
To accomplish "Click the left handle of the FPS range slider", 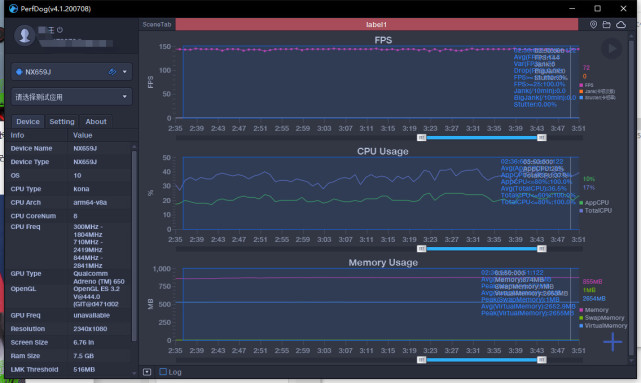I will (421, 138).
